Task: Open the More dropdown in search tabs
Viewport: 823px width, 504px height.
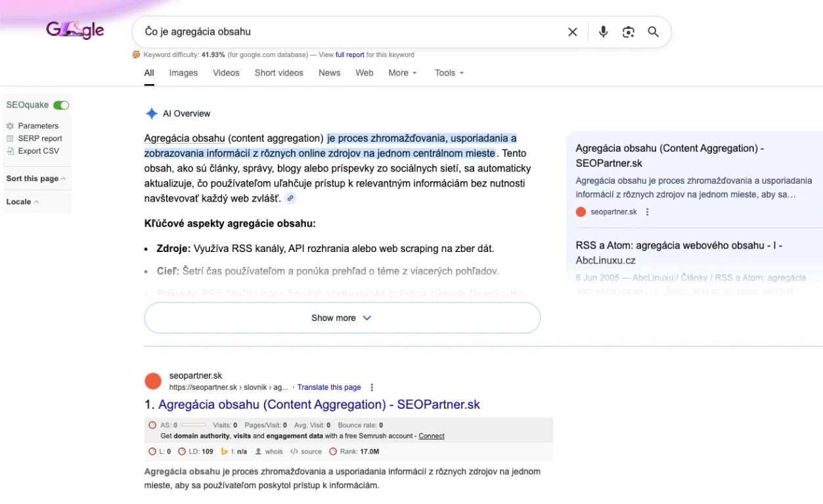Action: pyautogui.click(x=402, y=73)
